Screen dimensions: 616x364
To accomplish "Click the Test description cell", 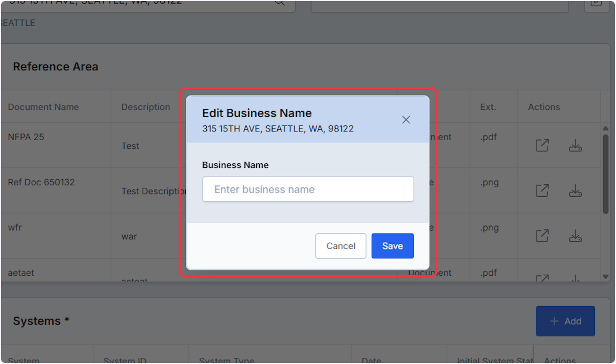I will pyautogui.click(x=130, y=146).
